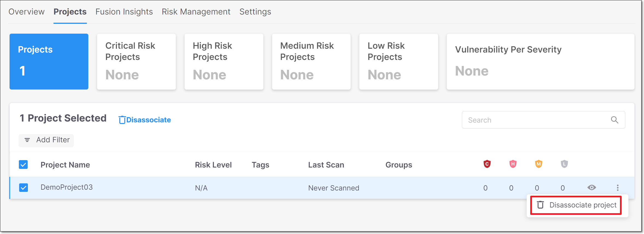The height and width of the screenshot is (234, 644).
Task: Select the Low Risk Projects card
Action: (399, 62)
